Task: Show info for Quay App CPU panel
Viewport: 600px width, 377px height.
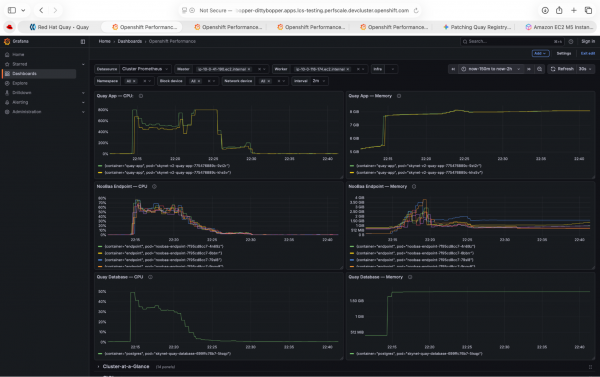Action: coord(141,96)
